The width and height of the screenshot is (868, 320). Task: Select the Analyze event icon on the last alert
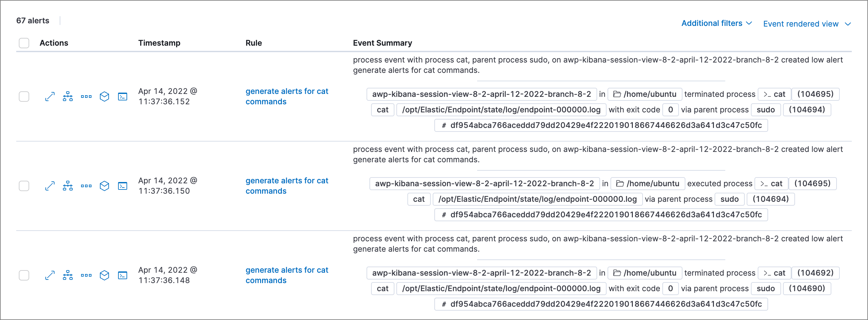(68, 275)
